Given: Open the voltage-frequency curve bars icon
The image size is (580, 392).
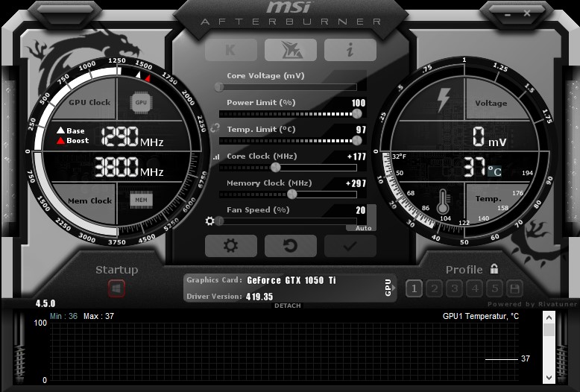Looking at the screenshot, I should [216, 157].
